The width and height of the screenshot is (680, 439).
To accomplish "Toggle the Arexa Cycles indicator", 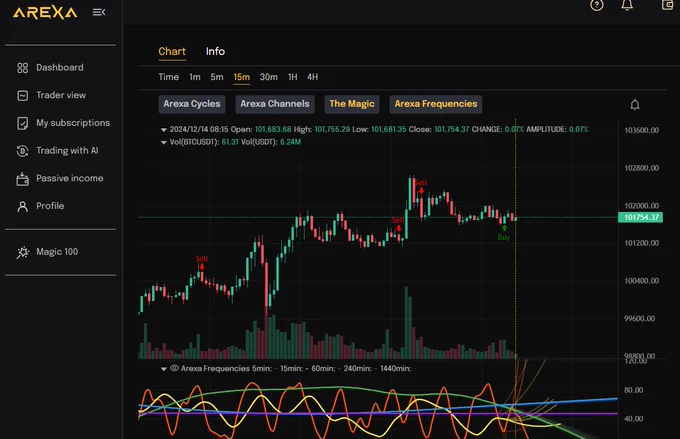I will point(192,104).
